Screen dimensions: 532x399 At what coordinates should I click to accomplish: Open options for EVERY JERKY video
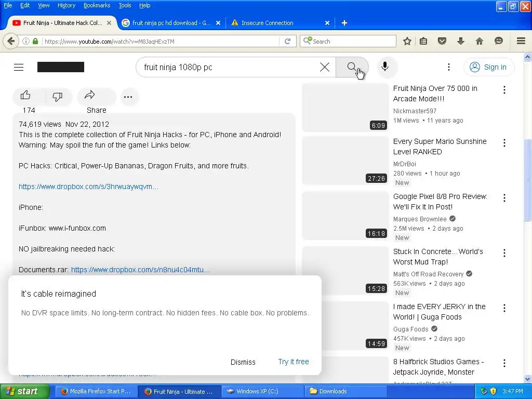[504, 308]
